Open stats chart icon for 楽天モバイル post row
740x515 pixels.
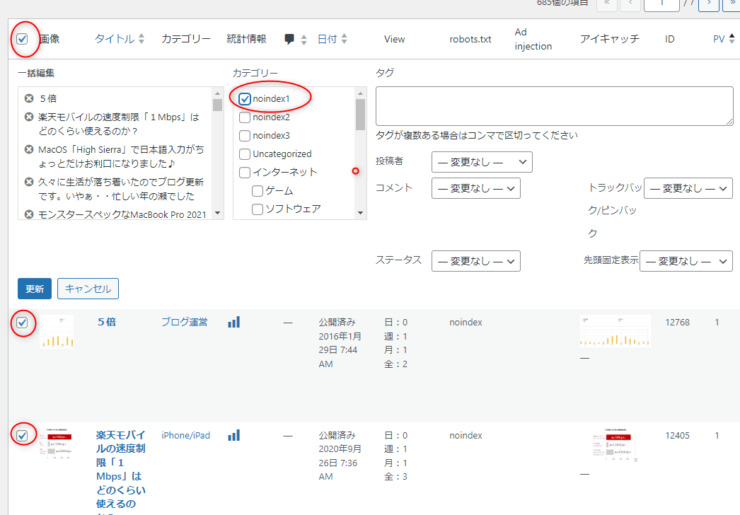[234, 436]
